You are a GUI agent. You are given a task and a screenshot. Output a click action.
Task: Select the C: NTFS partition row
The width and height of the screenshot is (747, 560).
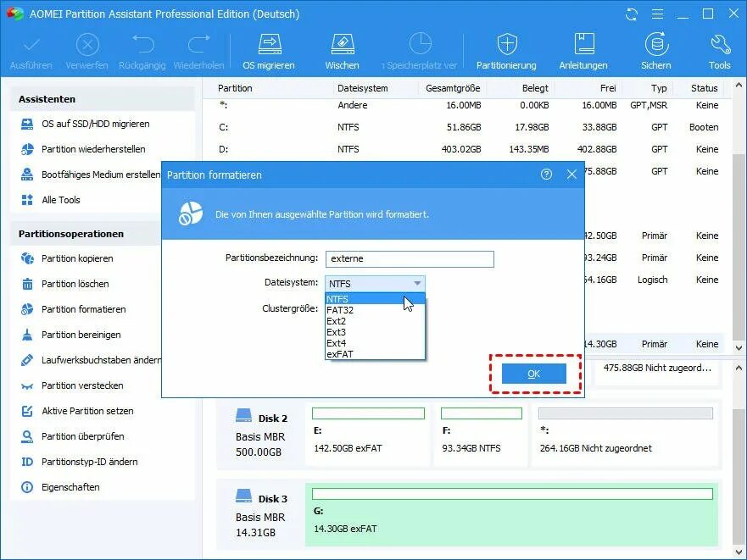tap(468, 127)
